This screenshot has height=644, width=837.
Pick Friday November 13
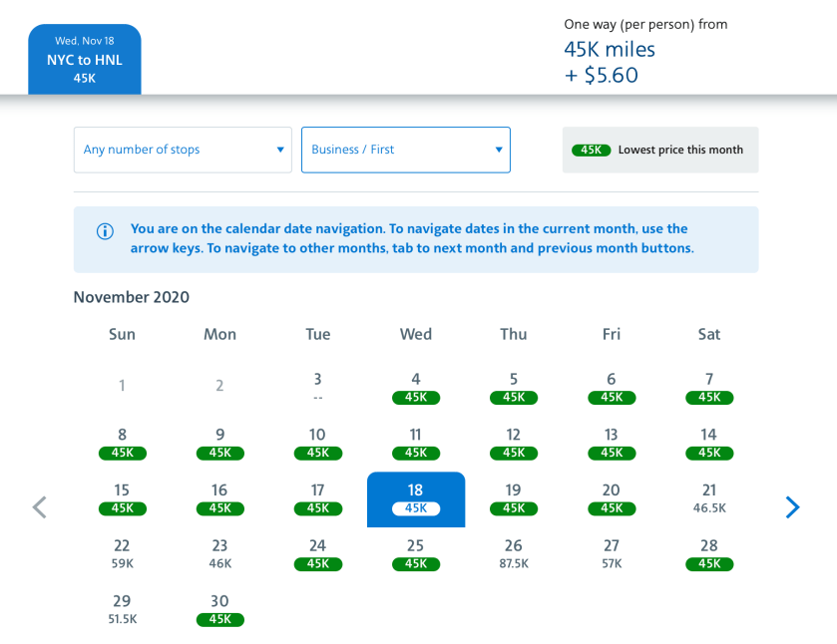point(612,443)
